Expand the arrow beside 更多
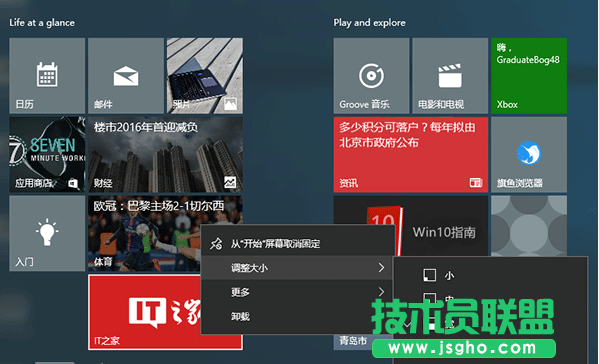Viewport: 599px width, 364px height. (x=381, y=292)
